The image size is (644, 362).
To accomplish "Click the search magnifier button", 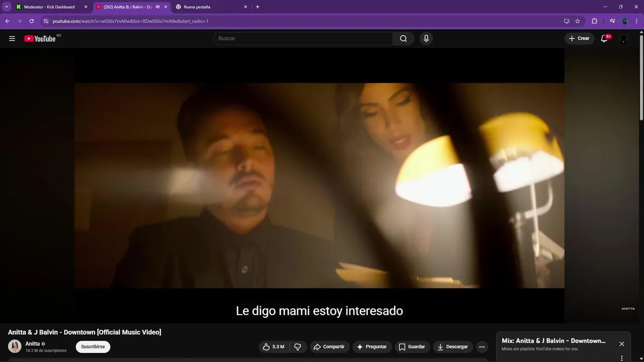I will pos(404,39).
